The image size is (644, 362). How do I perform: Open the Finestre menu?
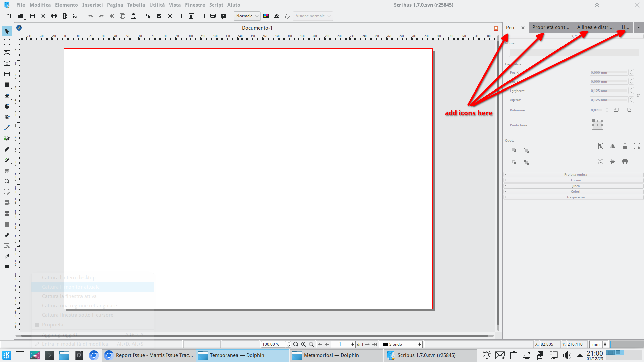[x=195, y=5]
